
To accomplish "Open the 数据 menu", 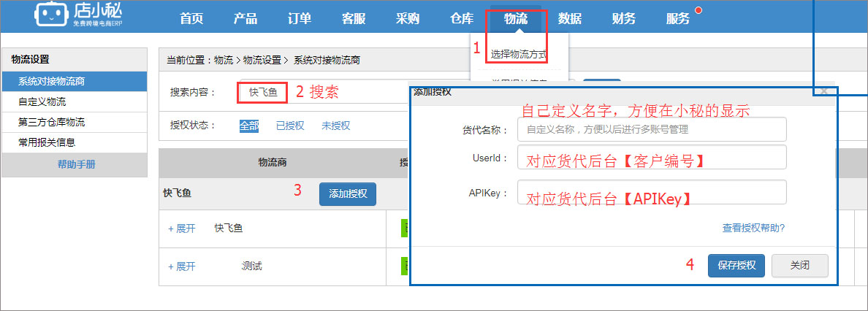I will pyautogui.click(x=570, y=18).
